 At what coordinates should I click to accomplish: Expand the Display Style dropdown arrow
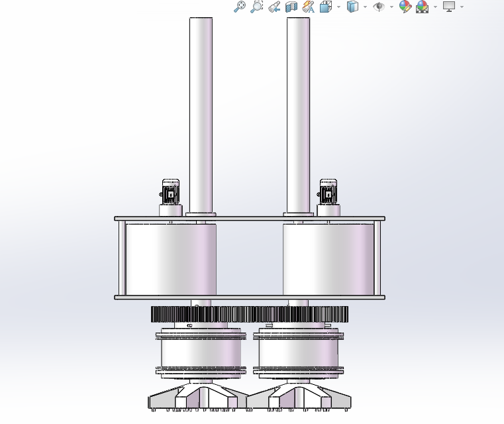click(x=365, y=7)
